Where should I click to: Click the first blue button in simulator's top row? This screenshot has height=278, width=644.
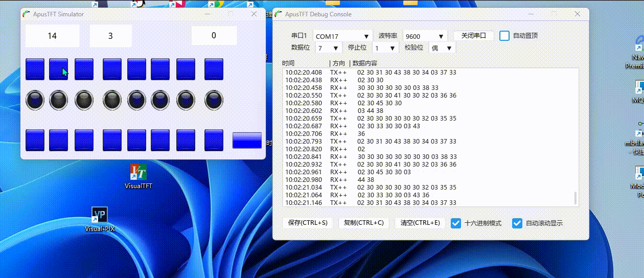pyautogui.click(x=35, y=69)
